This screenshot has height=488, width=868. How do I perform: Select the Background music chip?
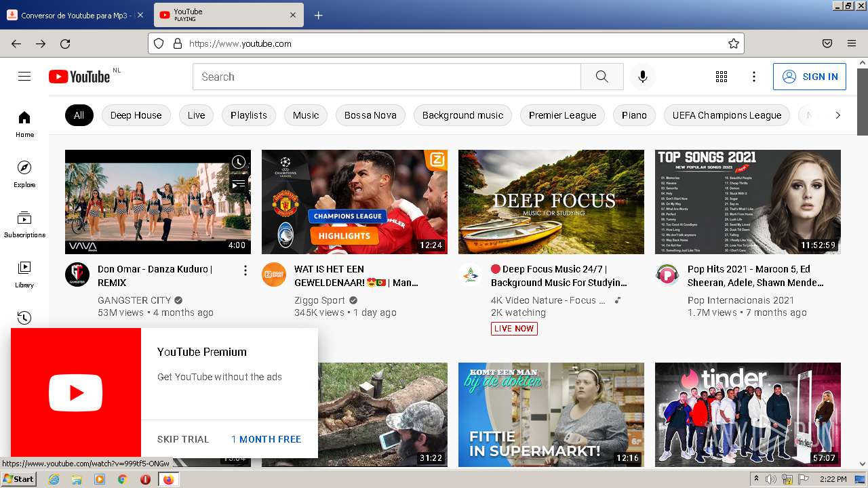click(x=462, y=115)
